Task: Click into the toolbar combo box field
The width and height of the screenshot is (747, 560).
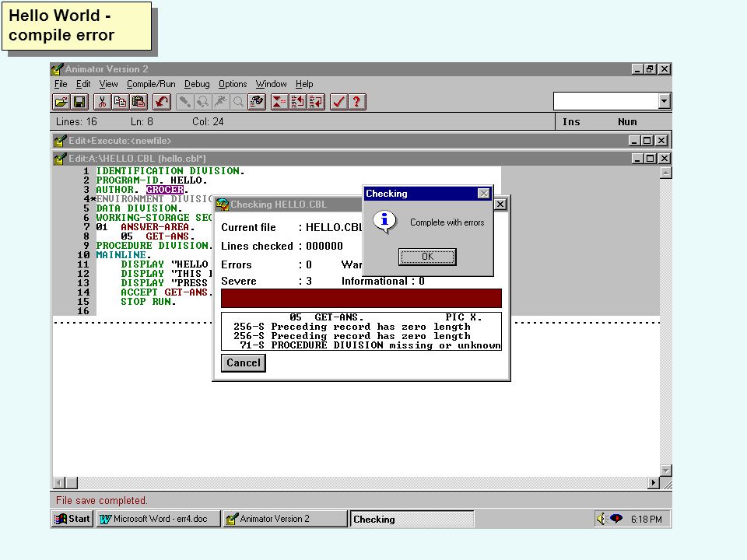Action: click(x=606, y=101)
